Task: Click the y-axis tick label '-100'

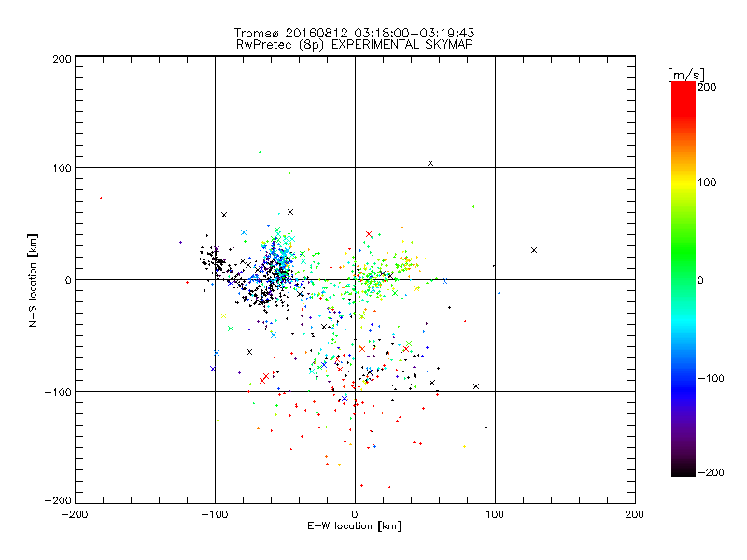Action: (58, 392)
